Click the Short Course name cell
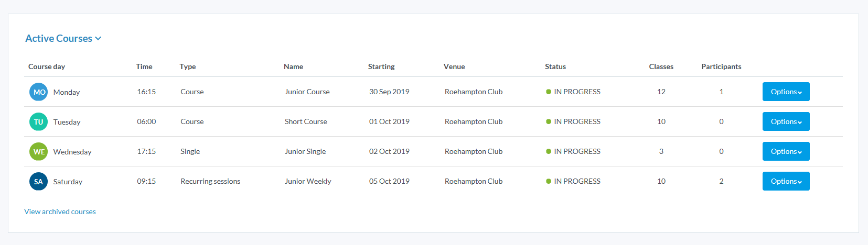 click(306, 121)
